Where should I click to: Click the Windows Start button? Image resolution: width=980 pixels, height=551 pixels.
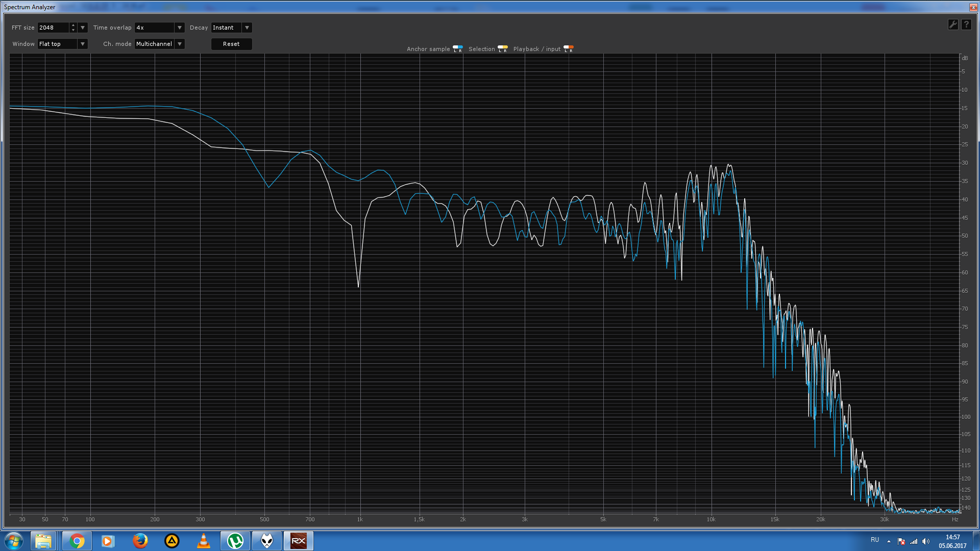[x=14, y=541]
